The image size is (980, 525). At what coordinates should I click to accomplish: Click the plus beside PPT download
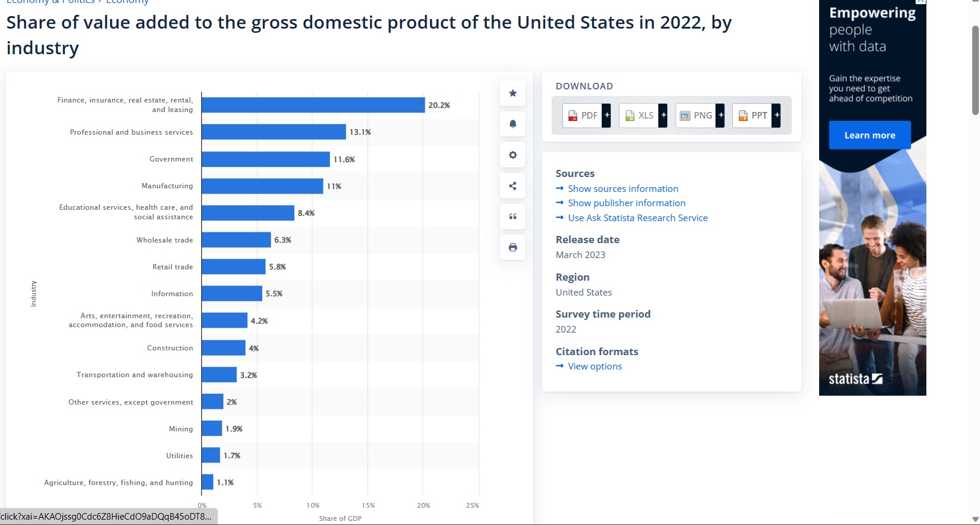pyautogui.click(x=776, y=116)
